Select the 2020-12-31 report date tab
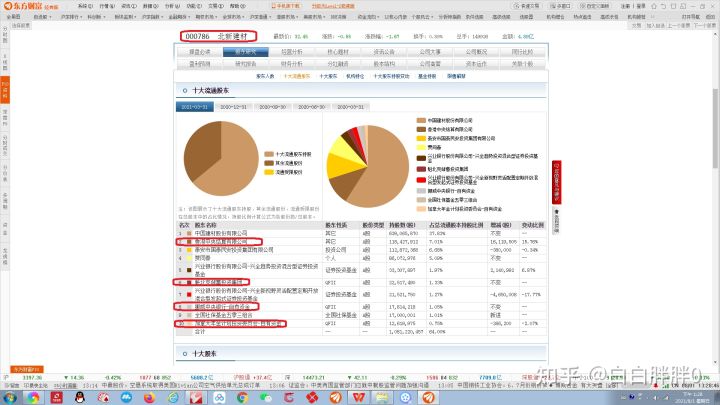 click(x=233, y=107)
